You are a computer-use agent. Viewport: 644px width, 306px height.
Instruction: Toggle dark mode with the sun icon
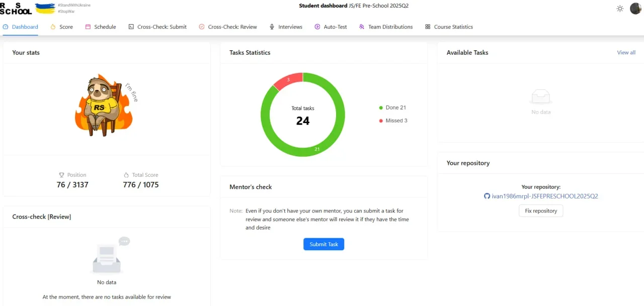(x=620, y=9)
